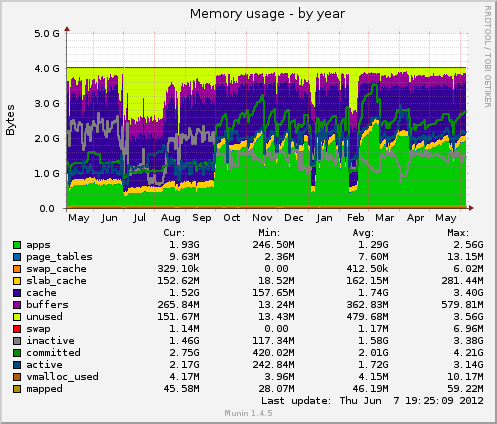Click the 'active' legend label
Image resolution: width=497 pixels, height=424 pixels.
(x=44, y=365)
